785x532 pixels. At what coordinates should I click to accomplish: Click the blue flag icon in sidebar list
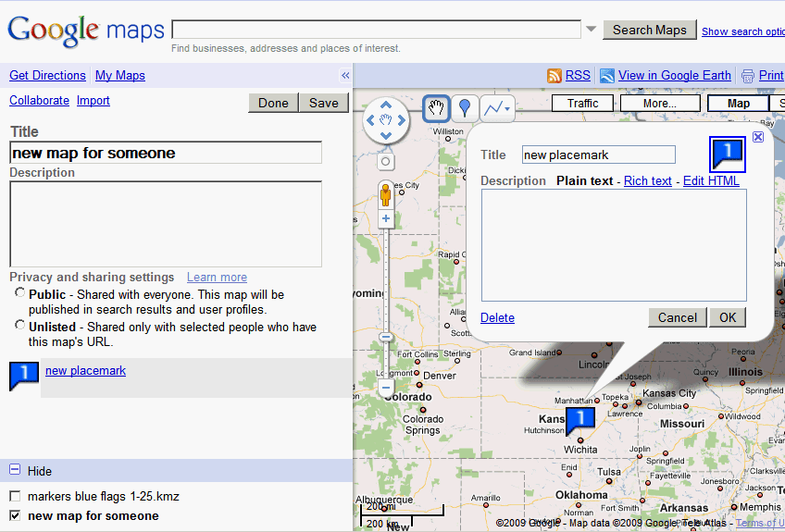click(x=23, y=376)
